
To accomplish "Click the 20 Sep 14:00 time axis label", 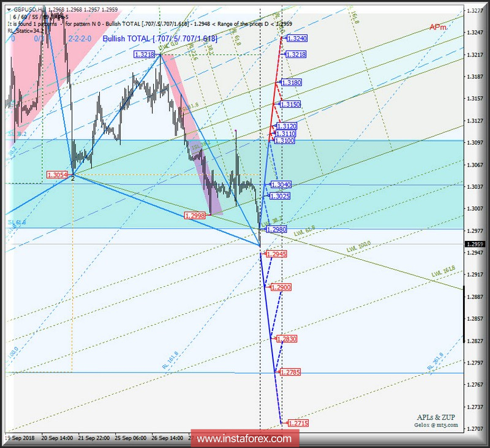I will 57,438.
